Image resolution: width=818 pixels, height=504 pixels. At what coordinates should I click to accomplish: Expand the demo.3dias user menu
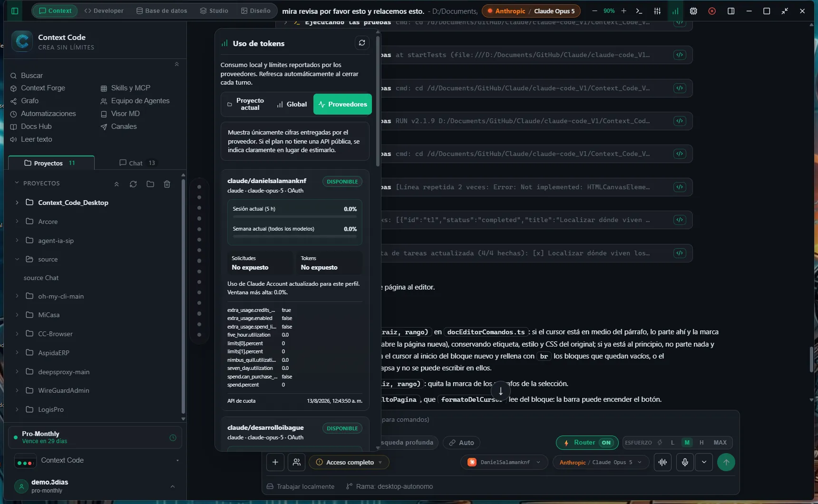coord(173,486)
